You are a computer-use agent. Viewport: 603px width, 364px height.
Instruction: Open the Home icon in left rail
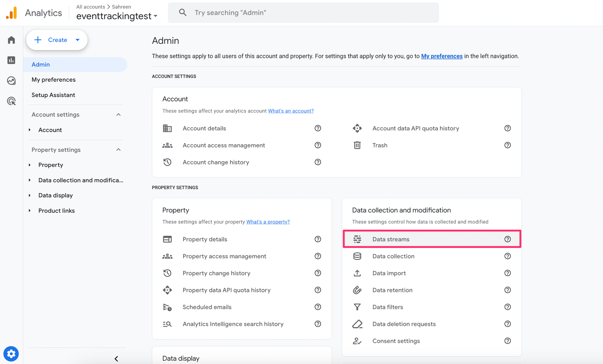coord(11,40)
